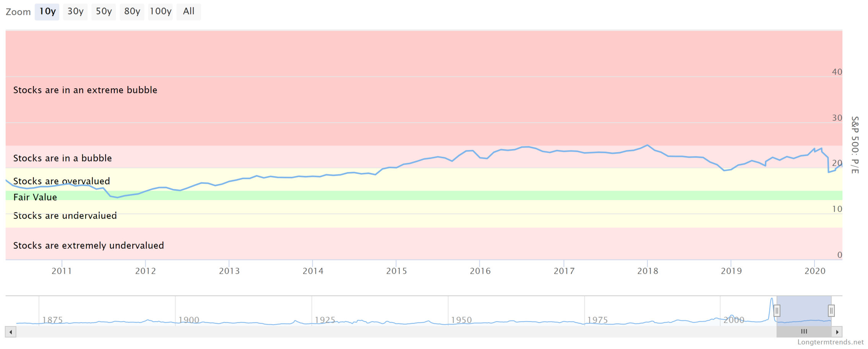Click the Longtermtrends.net credit link

pos(831,342)
